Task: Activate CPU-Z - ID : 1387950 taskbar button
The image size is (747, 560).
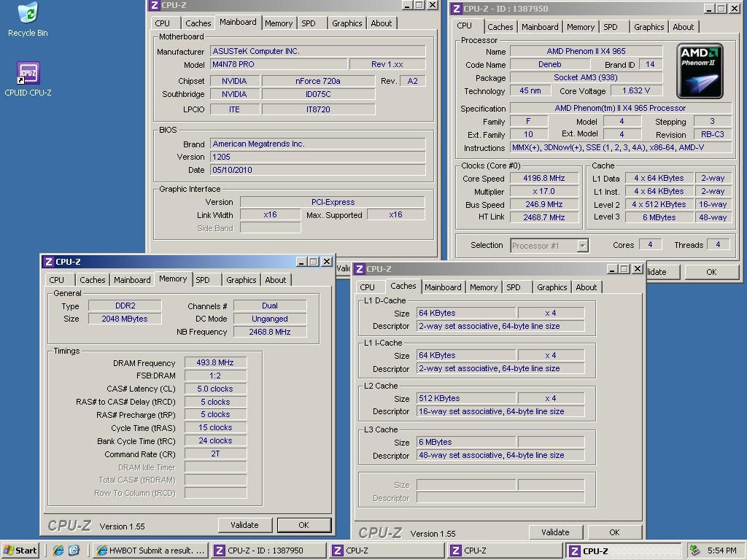Action: (268, 551)
